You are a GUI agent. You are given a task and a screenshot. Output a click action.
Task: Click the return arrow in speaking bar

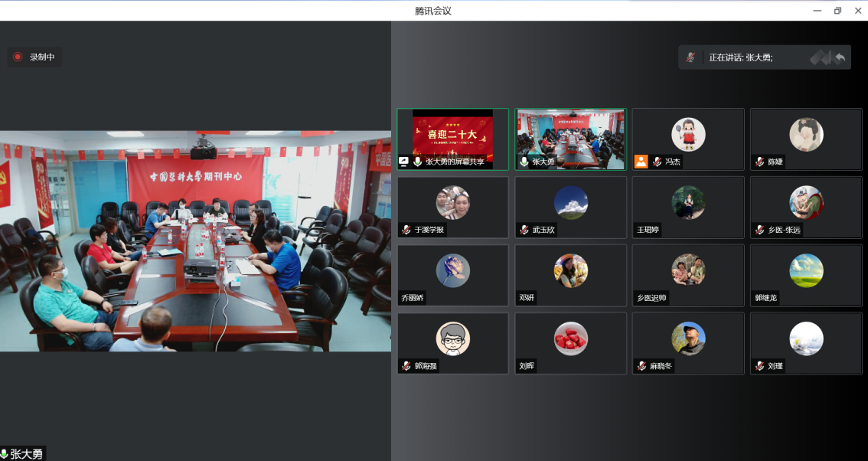(x=840, y=57)
